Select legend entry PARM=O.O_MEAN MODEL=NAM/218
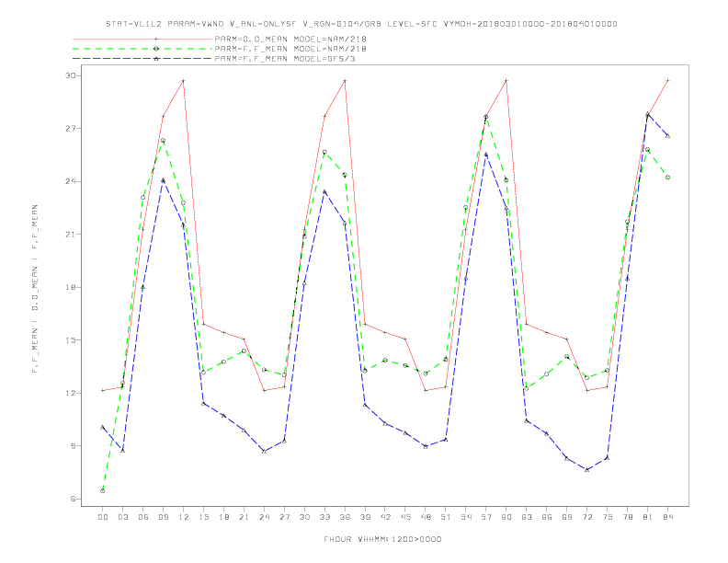Screen dimensions: 728x563 tap(290, 39)
